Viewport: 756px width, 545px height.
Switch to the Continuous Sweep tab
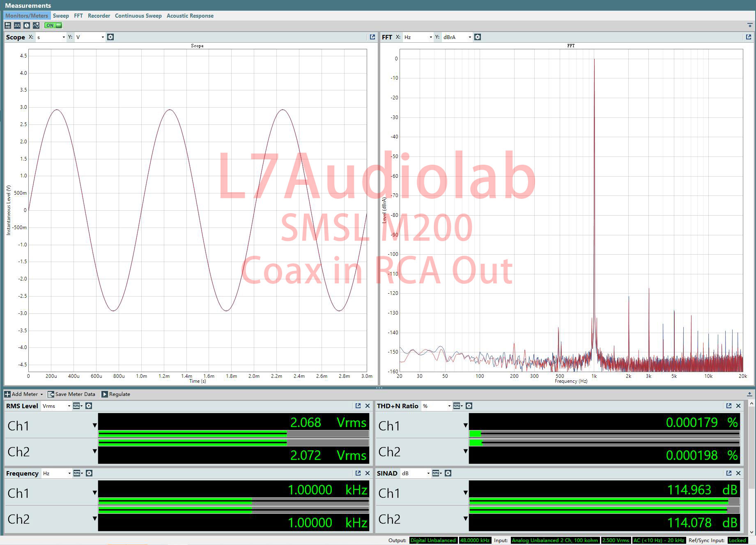point(138,16)
